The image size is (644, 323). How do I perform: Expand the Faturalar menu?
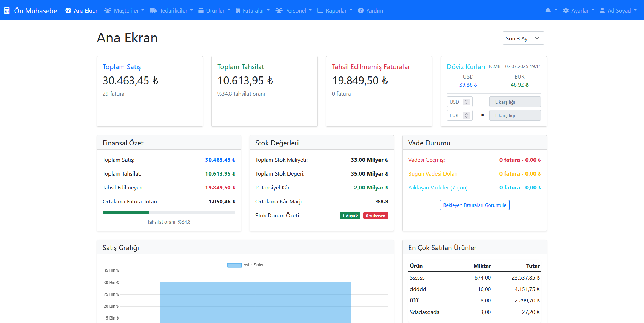pyautogui.click(x=253, y=10)
